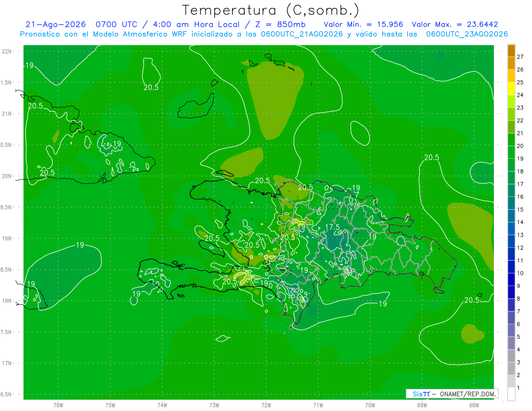Image resolution: width=532 pixels, height=411 pixels.
Task: Click the "70W" longitude axis label
Action: click(x=370, y=405)
